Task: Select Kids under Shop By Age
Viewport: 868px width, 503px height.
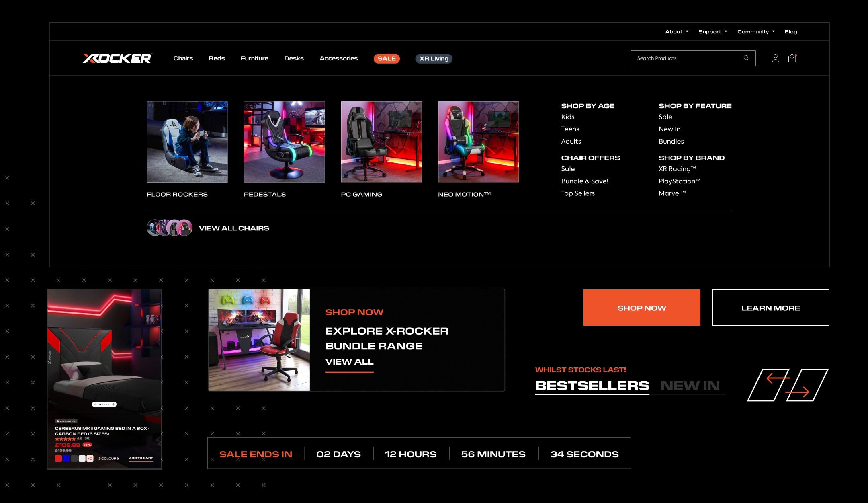Action: 568,117
